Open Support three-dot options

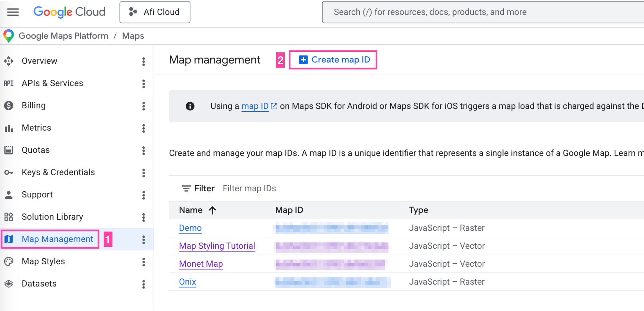[x=144, y=195]
